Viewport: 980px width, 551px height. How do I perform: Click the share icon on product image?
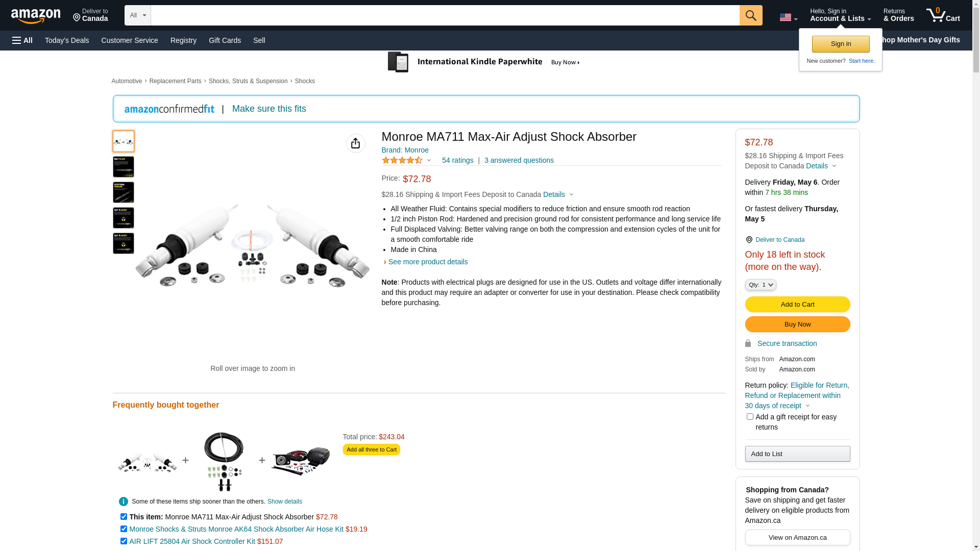pos(356,143)
